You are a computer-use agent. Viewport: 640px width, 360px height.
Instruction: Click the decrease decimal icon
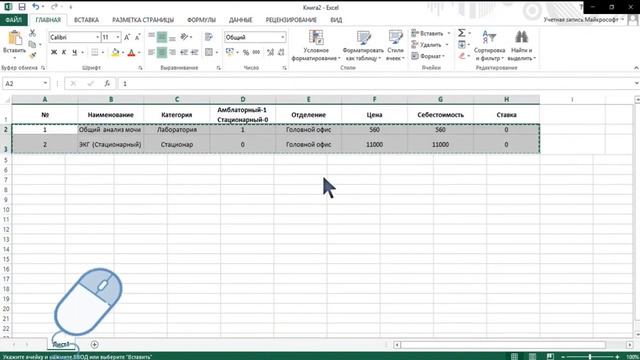click(x=281, y=52)
